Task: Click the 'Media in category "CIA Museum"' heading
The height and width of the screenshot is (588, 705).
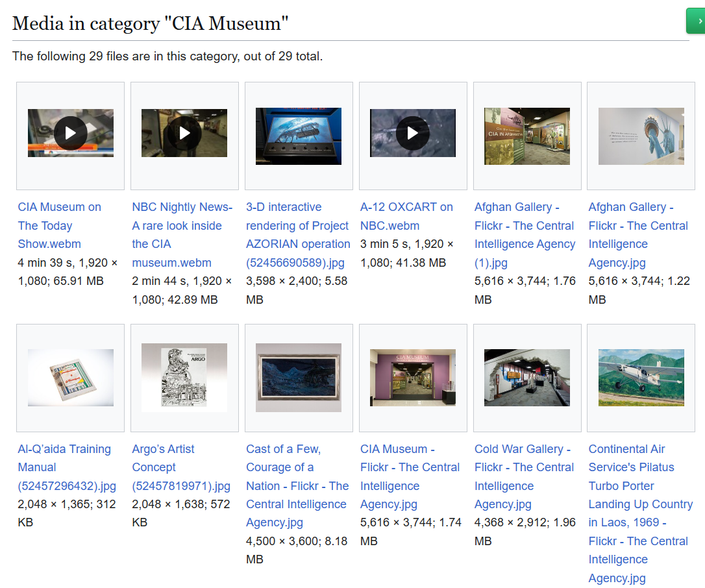Action: (x=150, y=23)
